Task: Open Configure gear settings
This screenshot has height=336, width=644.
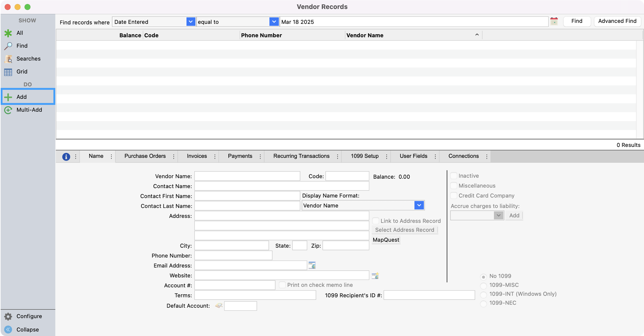Action: [x=8, y=316]
